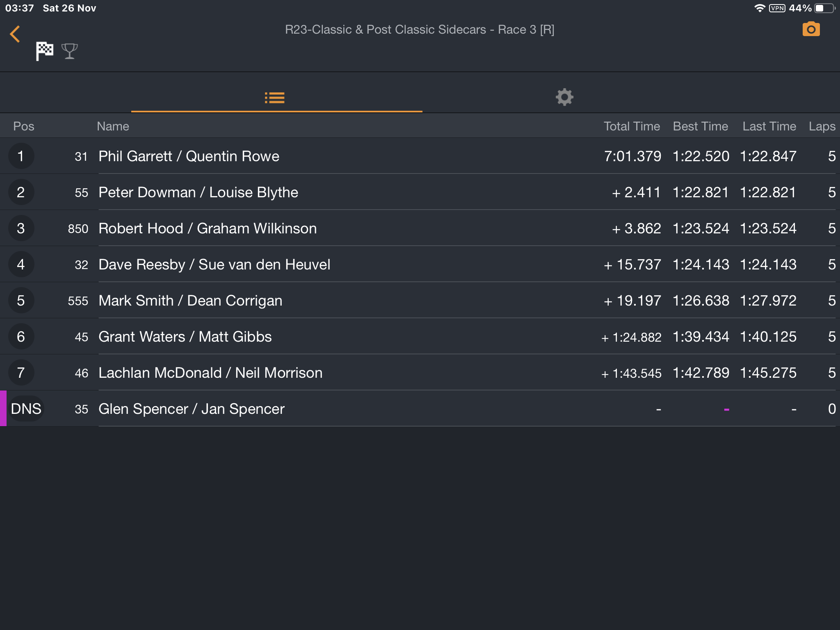Click best time 1:39.434

tap(701, 337)
